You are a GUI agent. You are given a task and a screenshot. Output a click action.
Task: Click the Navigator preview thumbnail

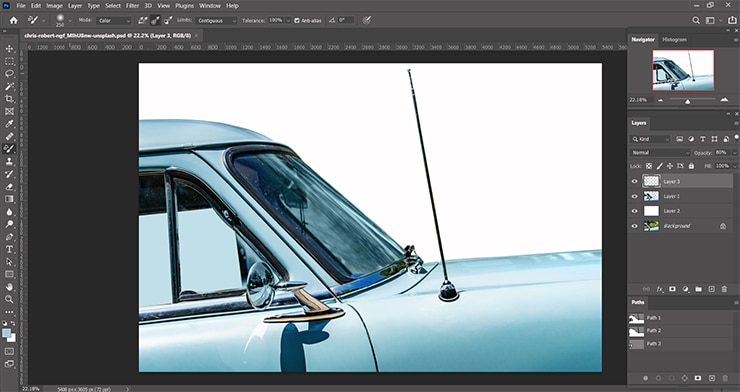pyautogui.click(x=683, y=70)
